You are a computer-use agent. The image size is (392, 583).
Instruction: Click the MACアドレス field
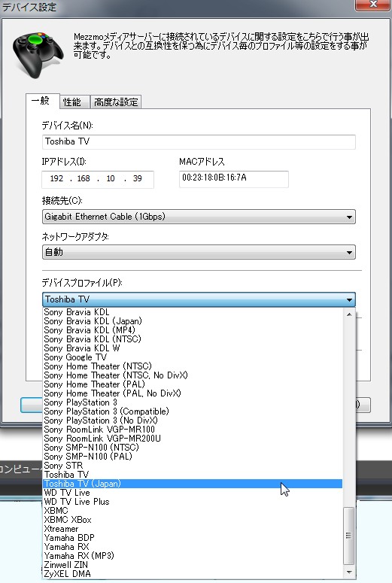[x=233, y=179]
